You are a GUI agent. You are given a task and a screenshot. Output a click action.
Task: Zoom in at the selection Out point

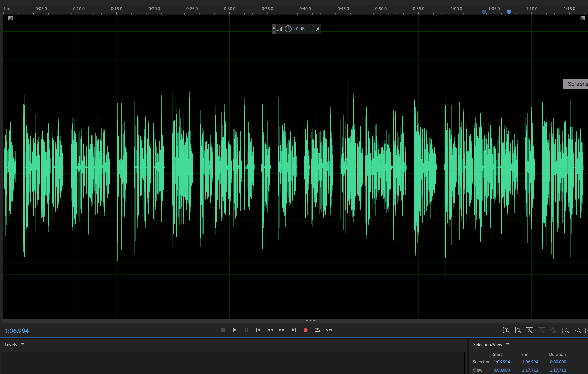578,330
